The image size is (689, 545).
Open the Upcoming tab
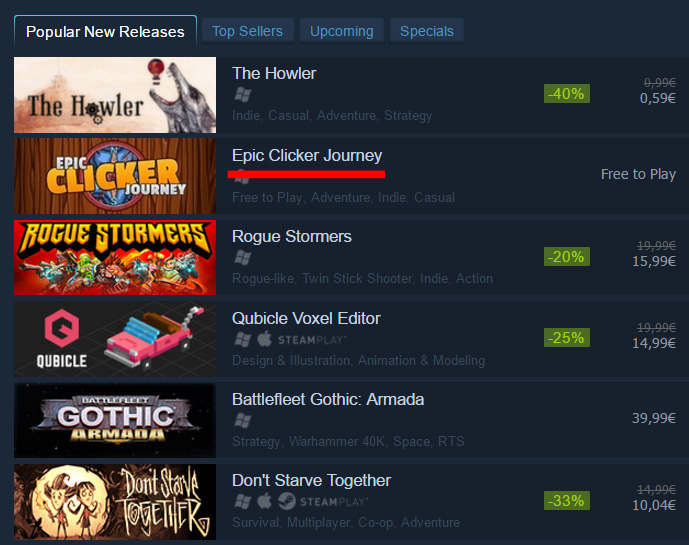click(342, 31)
